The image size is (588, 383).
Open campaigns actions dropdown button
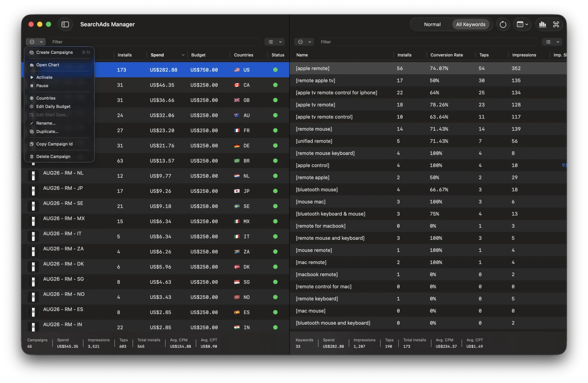click(36, 42)
